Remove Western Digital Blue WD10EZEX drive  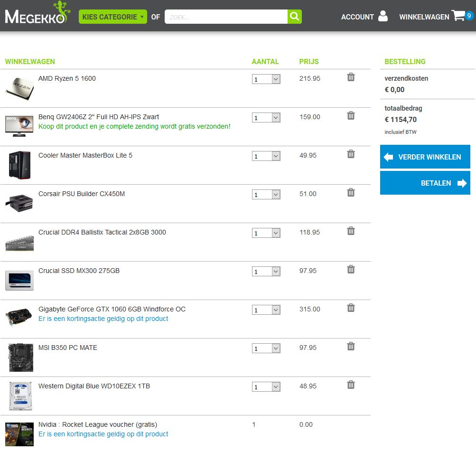pyautogui.click(x=351, y=385)
